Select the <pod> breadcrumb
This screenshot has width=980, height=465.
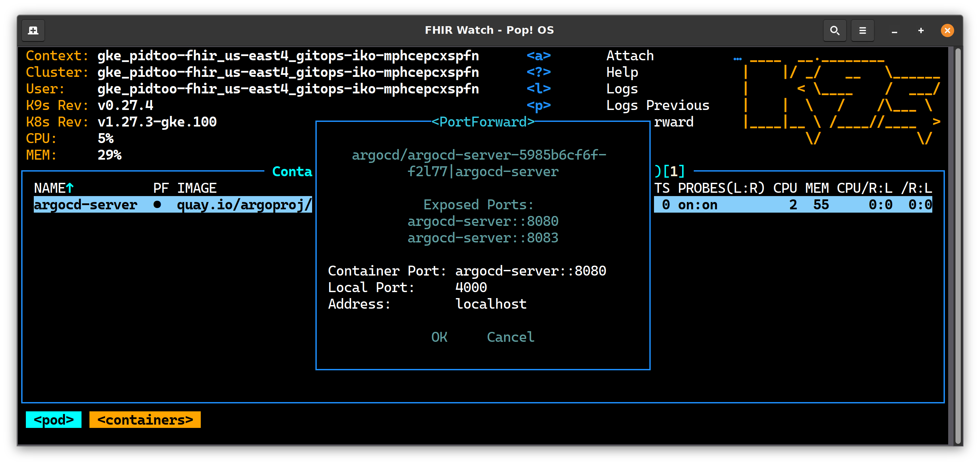click(54, 419)
